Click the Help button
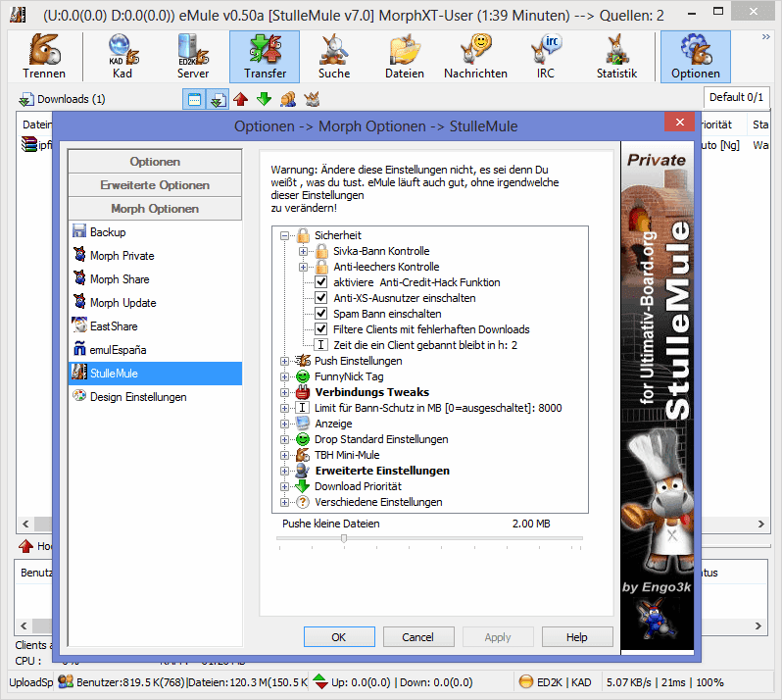The height and width of the screenshot is (700, 782). point(577,637)
